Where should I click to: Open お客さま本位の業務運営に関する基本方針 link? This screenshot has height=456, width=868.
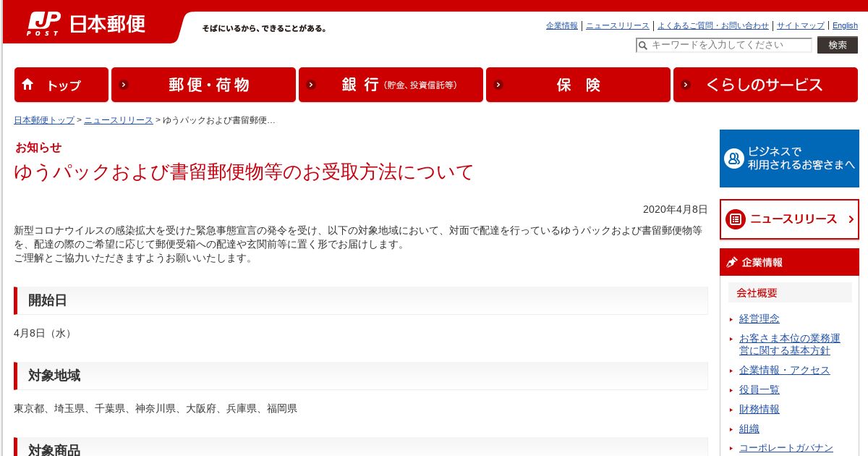coord(790,345)
